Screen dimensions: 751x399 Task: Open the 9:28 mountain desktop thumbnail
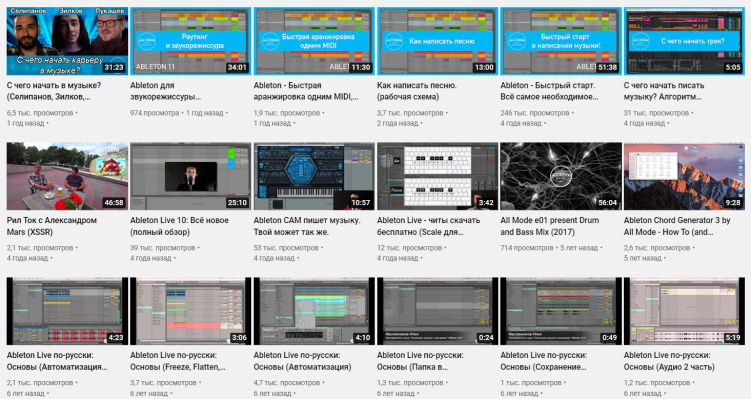coord(684,176)
